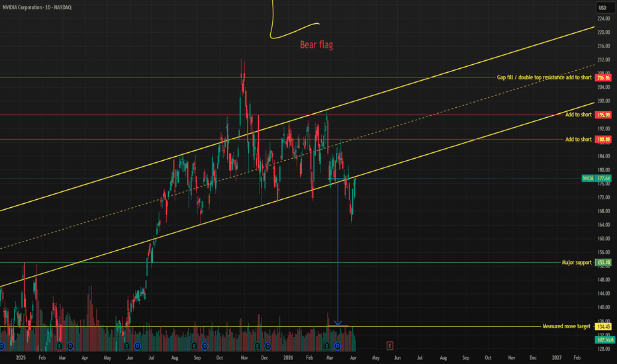This screenshot has width=617, height=364.
Task: Click the NVDA 177.64 current price tag
Action: [596, 178]
